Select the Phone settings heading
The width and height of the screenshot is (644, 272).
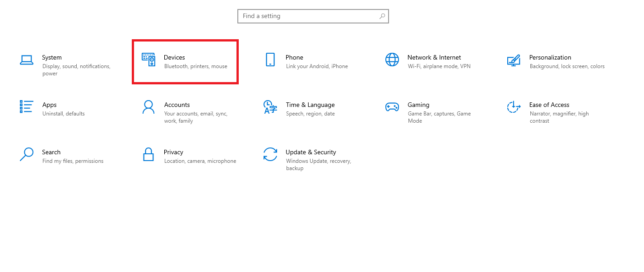[x=294, y=57]
